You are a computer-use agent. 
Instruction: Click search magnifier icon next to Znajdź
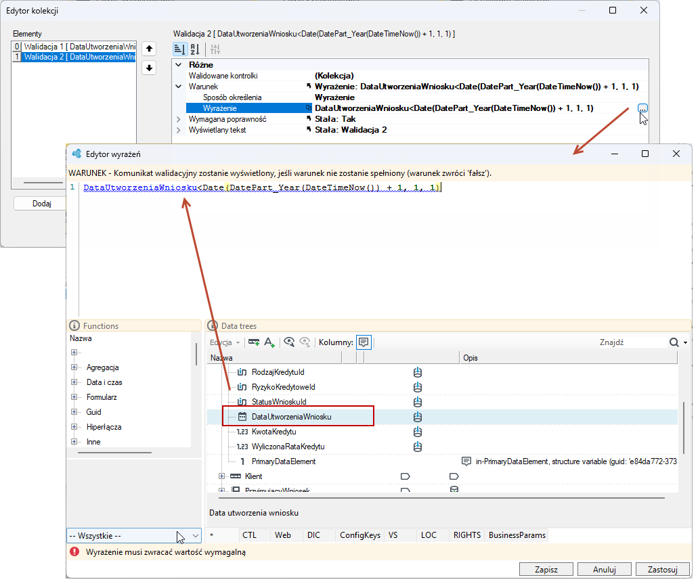click(674, 342)
